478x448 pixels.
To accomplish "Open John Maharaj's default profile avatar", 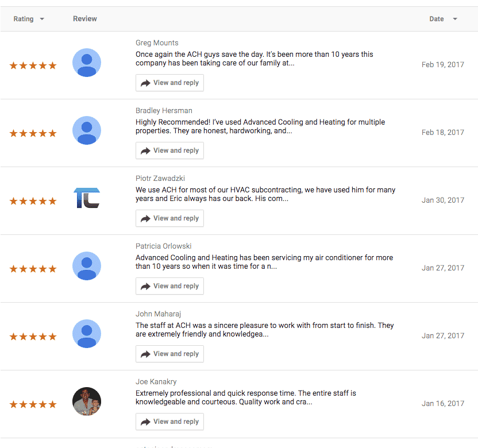I will (x=87, y=334).
